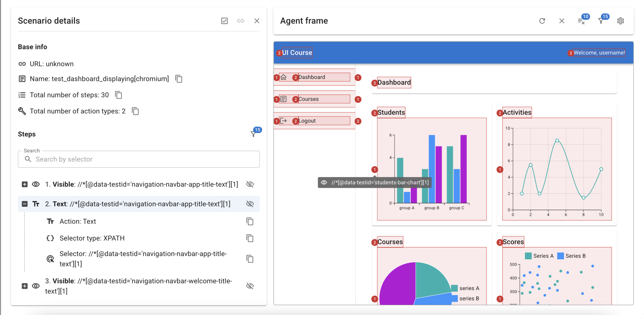Expand step 3 Visible details

tap(25, 286)
